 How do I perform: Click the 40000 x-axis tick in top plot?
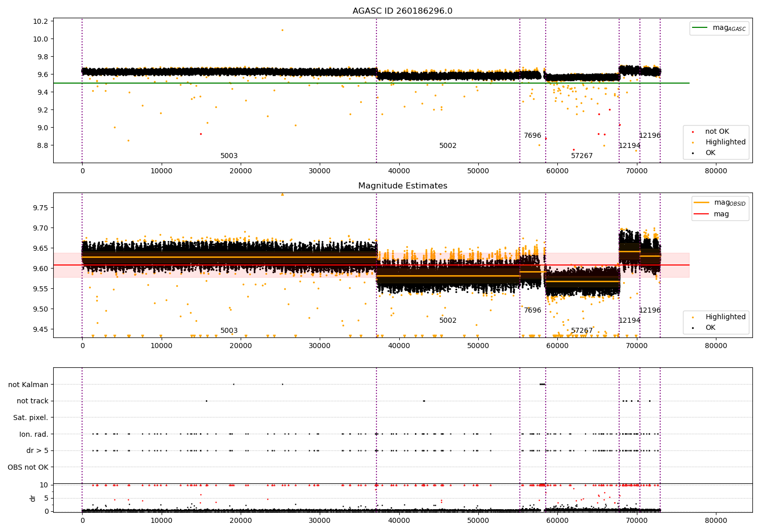pos(399,171)
